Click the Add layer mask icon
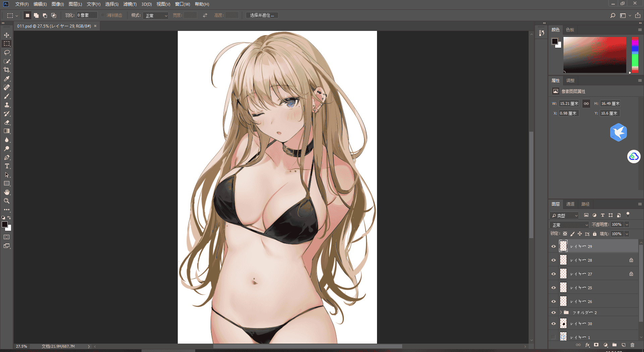The width and height of the screenshot is (644, 352). 596,345
